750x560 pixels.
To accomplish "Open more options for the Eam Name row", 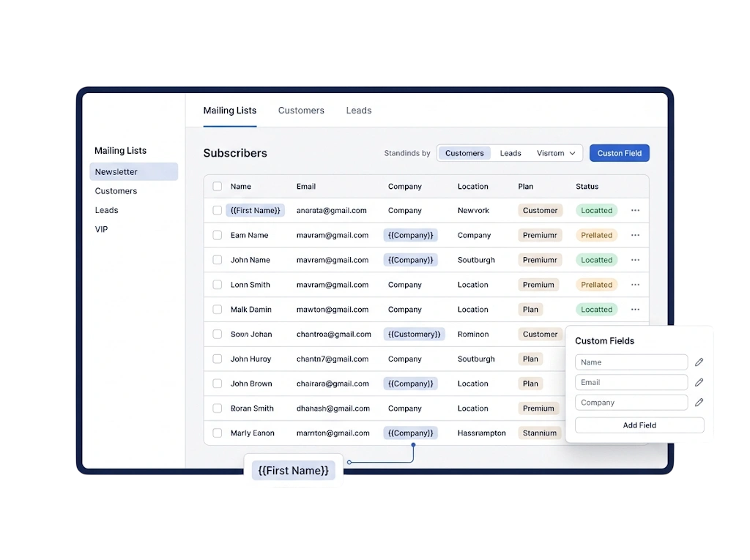I will coord(635,235).
